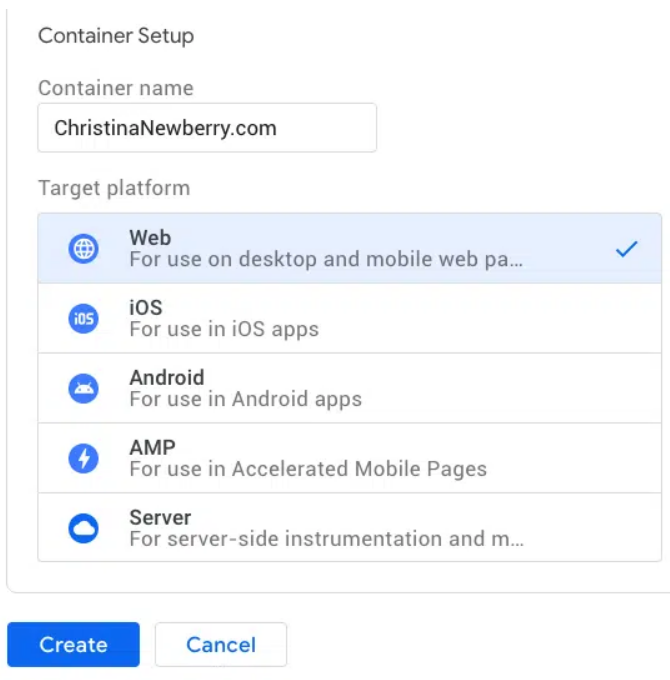Screen dimensions: 670x680
Task: Click the "Web" platform title text
Action: click(x=150, y=238)
